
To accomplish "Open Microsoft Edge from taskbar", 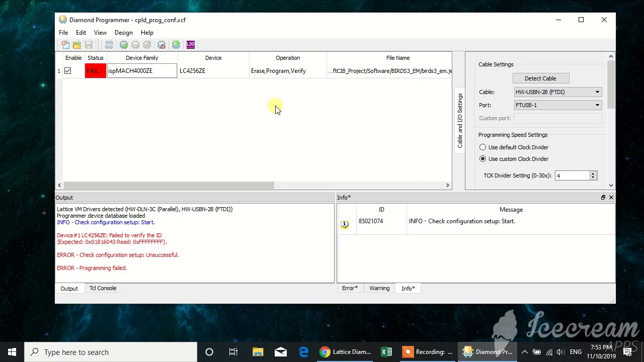I will pyautogui.click(x=304, y=352).
